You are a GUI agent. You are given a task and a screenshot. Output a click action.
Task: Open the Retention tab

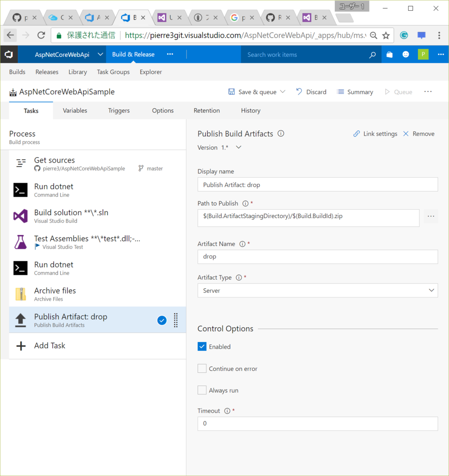point(207,111)
